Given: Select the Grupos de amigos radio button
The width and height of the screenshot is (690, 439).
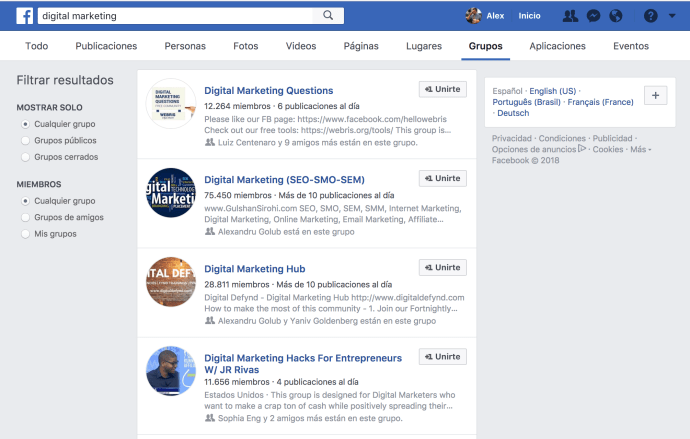Looking at the screenshot, I should click(x=26, y=217).
